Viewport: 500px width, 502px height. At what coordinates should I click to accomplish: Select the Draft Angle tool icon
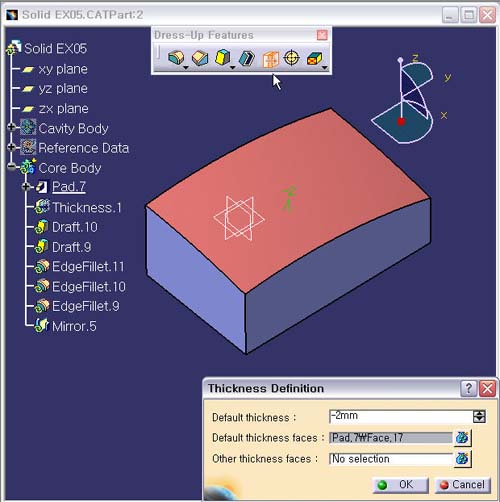coord(223,57)
